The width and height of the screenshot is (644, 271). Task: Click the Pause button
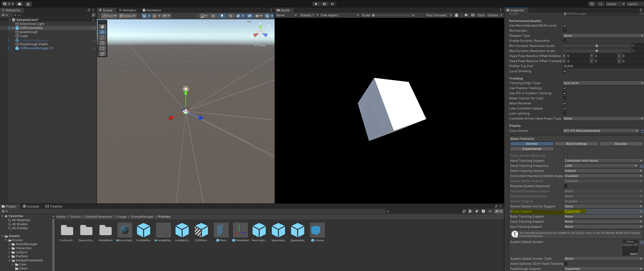click(324, 4)
